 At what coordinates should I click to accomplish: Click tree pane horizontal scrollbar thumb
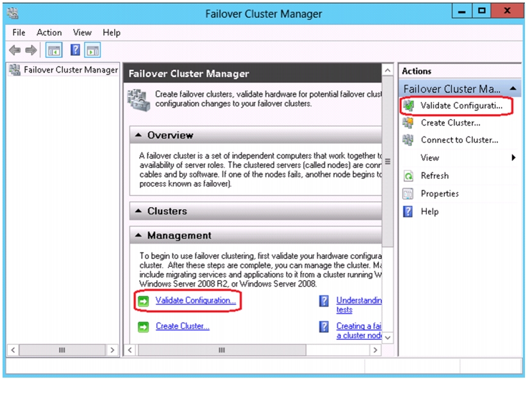(x=62, y=350)
